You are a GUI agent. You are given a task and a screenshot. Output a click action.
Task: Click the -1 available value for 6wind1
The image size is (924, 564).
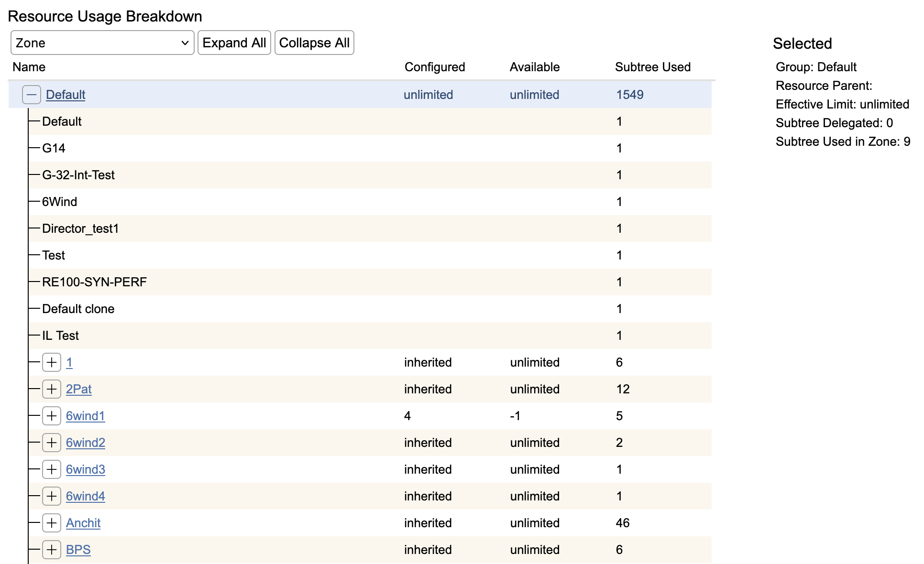pos(515,416)
